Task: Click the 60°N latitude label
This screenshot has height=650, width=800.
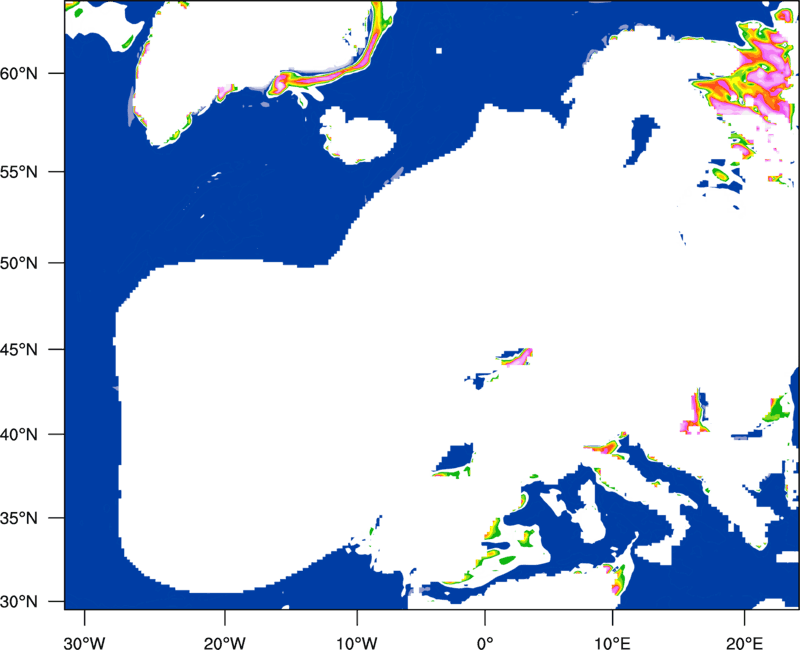Action: [19, 73]
